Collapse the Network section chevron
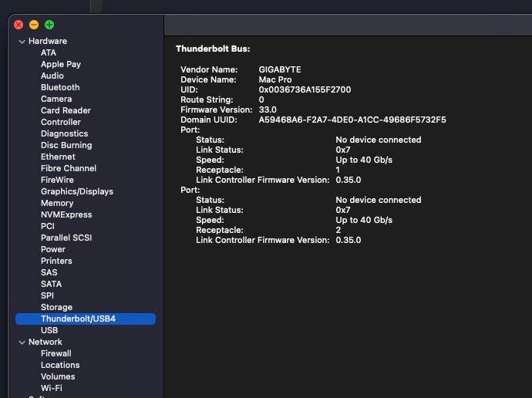This screenshot has height=398, width=532. click(x=22, y=342)
